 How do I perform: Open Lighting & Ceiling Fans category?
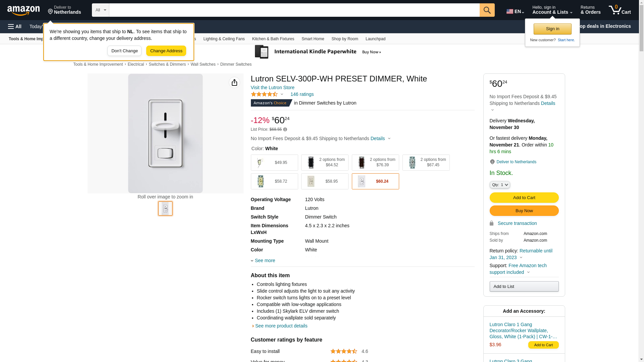[224, 39]
